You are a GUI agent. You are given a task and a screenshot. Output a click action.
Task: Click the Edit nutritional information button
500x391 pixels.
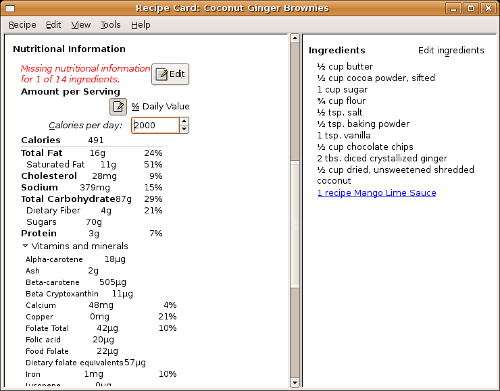[x=170, y=74]
